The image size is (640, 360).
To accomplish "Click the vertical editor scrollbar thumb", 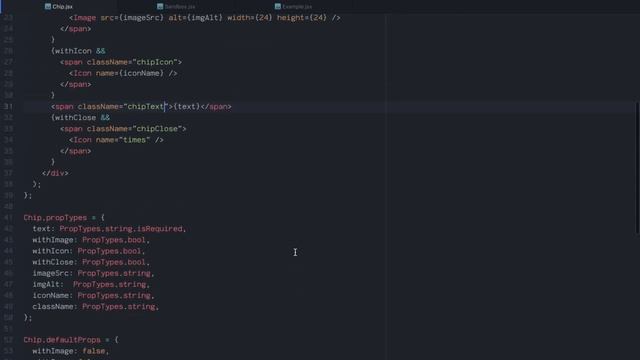I will tap(637, 167).
